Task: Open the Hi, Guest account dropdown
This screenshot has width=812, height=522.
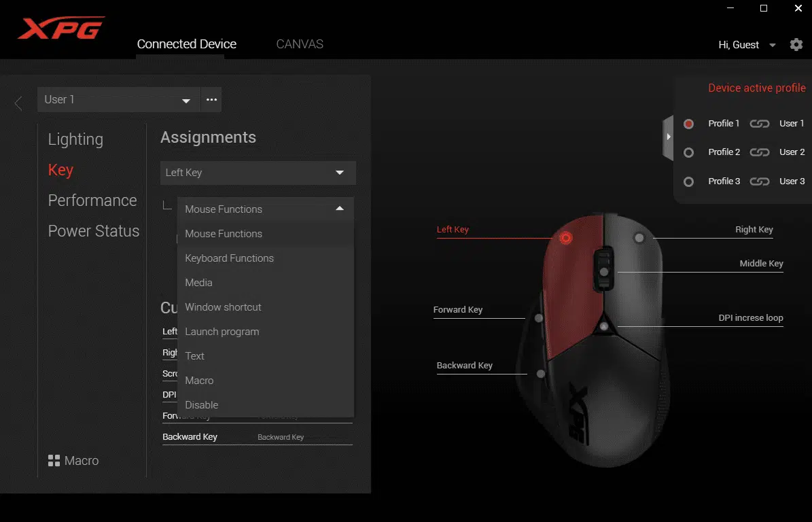Action: point(747,45)
